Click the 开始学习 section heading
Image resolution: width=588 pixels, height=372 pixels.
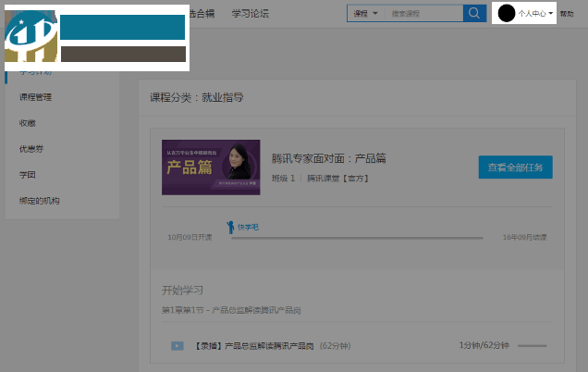(x=182, y=291)
